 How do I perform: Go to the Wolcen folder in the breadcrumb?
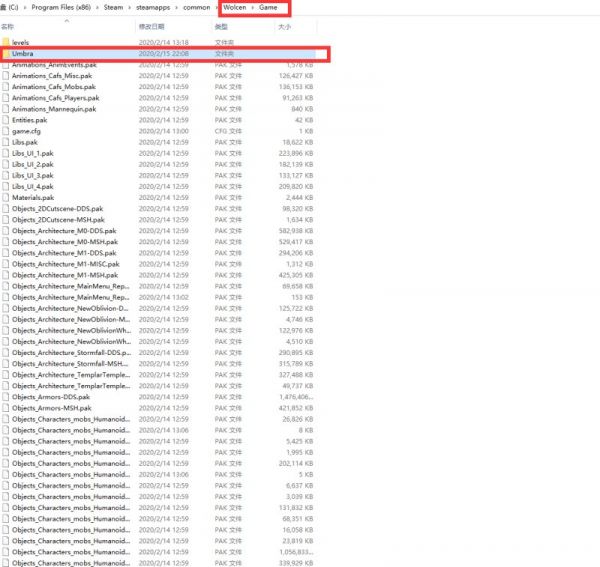pyautogui.click(x=235, y=8)
